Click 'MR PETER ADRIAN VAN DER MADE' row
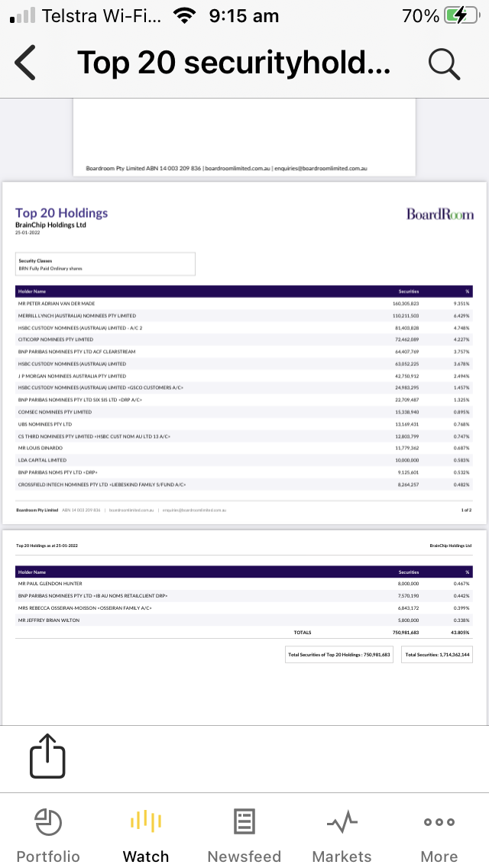489x868 pixels. pyautogui.click(x=244, y=303)
